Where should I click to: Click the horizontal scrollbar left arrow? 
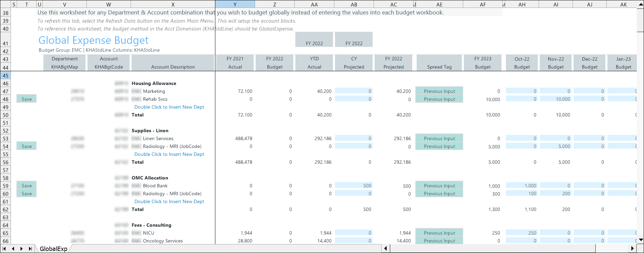tap(386, 249)
